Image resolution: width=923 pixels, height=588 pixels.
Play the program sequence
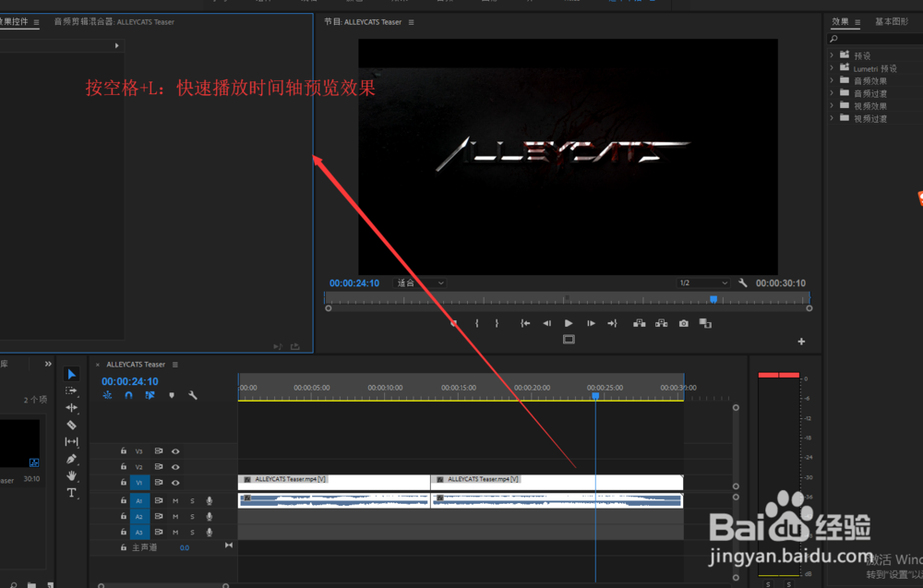tap(568, 323)
